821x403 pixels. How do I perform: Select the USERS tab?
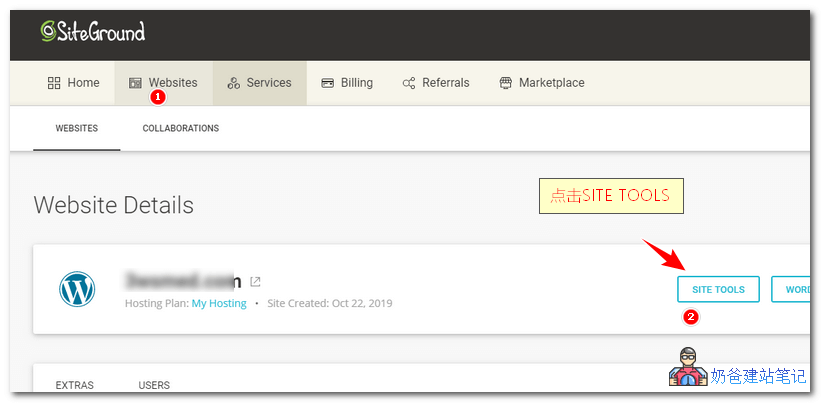(x=154, y=385)
